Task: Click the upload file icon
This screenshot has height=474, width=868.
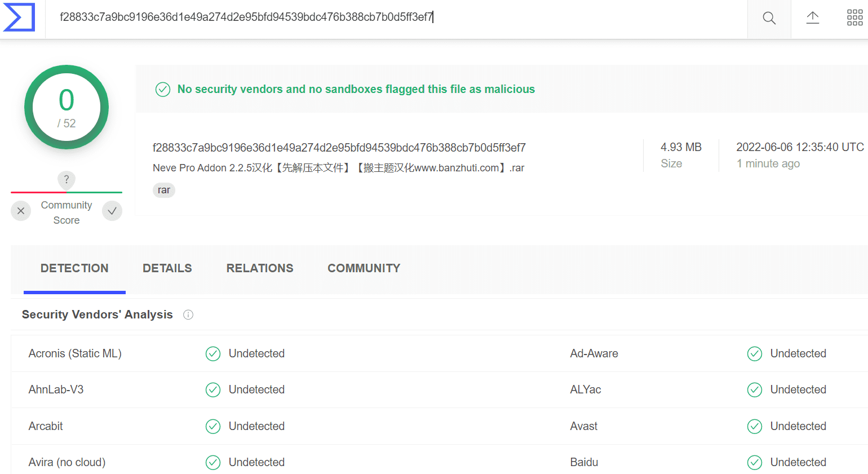Action: point(812,18)
